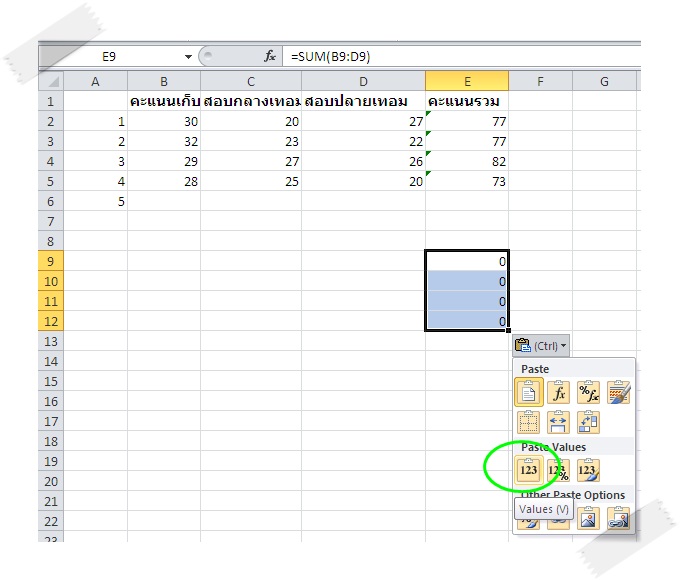Pick Keep Source Column Widths paste icon
The height and width of the screenshot is (580, 680).
(558, 422)
